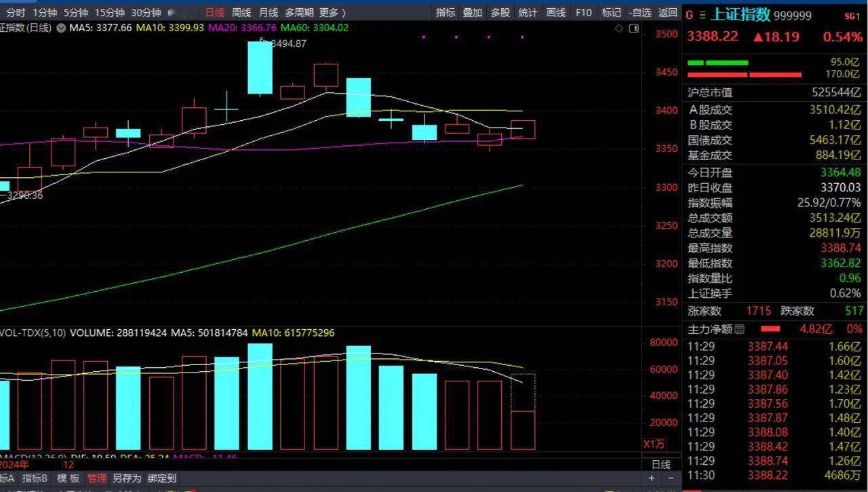Click the green 95.0亿 flow bar
The height and width of the screenshot is (492, 868).
tap(717, 62)
